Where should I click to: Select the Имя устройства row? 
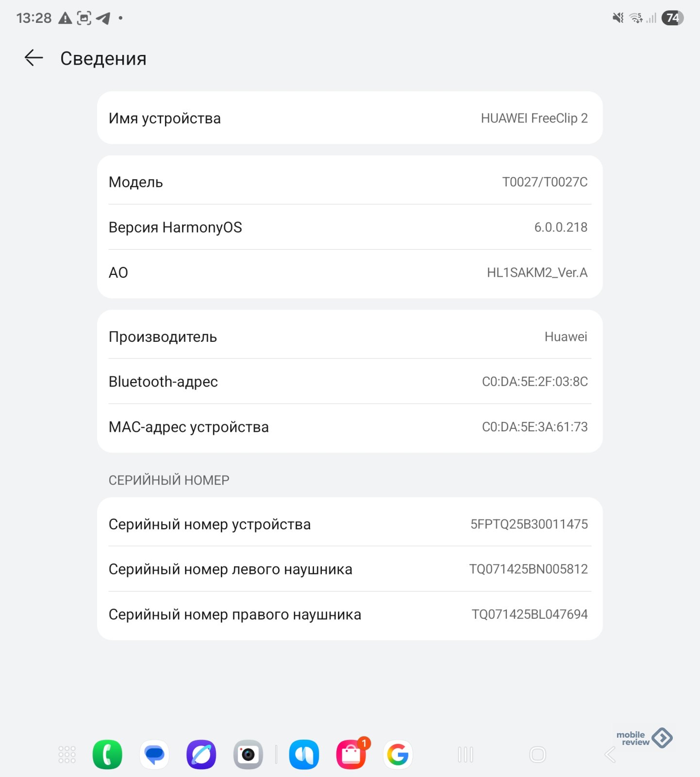pyautogui.click(x=350, y=118)
